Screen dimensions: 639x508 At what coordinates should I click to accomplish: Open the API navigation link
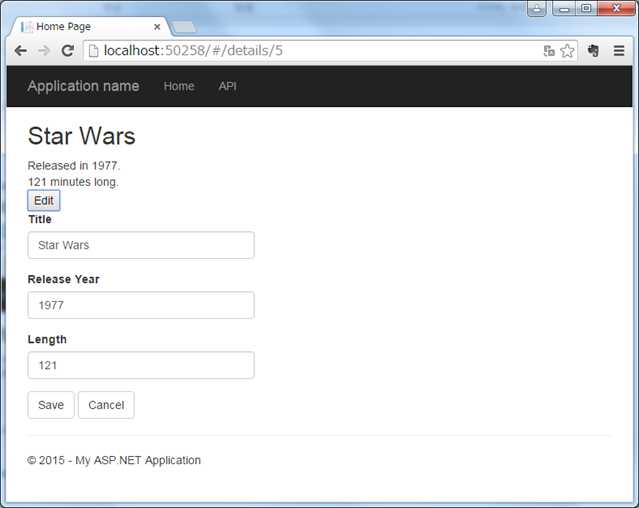click(x=227, y=86)
